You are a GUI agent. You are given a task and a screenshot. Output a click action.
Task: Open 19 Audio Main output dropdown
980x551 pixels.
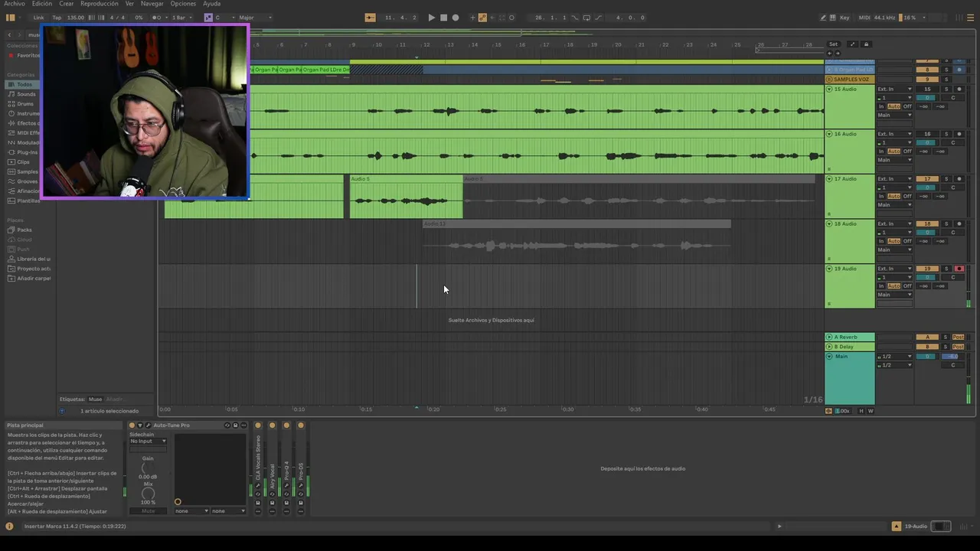tap(895, 295)
